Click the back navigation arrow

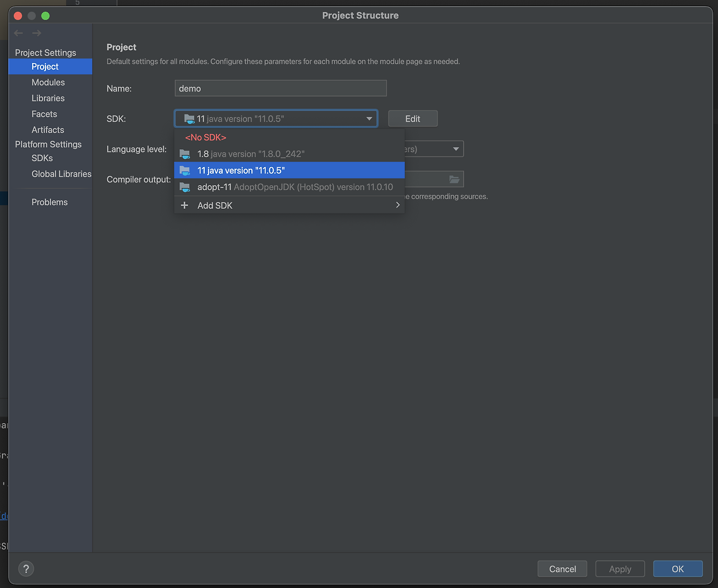pyautogui.click(x=19, y=33)
